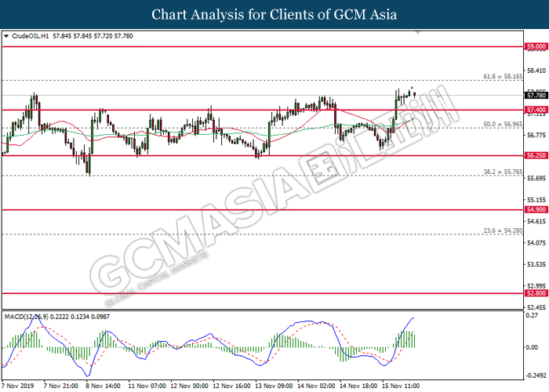The width and height of the screenshot is (549, 392).
Task: Select the 13 Nov 09:00 time label
Action: [x=274, y=386]
